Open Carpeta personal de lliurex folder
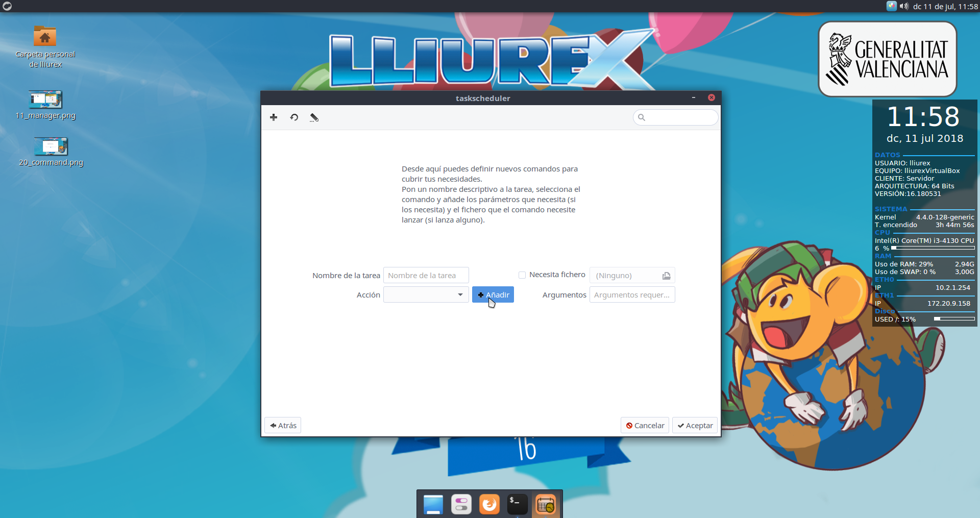 (x=45, y=46)
